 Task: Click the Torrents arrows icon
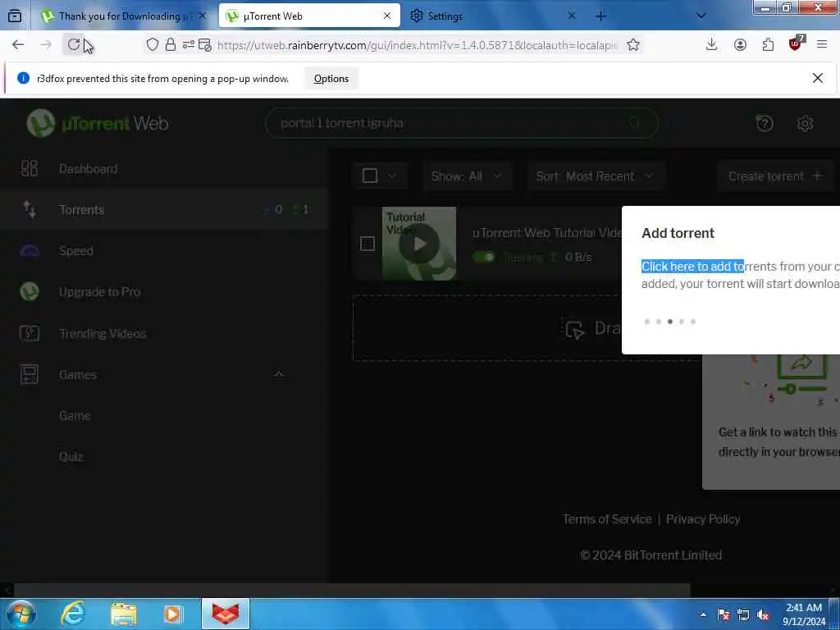coord(30,209)
